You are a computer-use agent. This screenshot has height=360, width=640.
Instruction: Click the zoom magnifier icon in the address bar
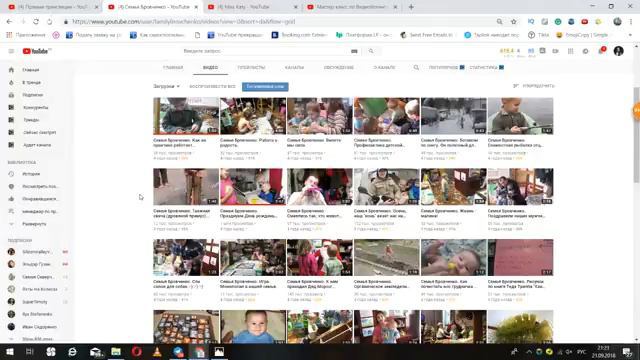[500, 22]
